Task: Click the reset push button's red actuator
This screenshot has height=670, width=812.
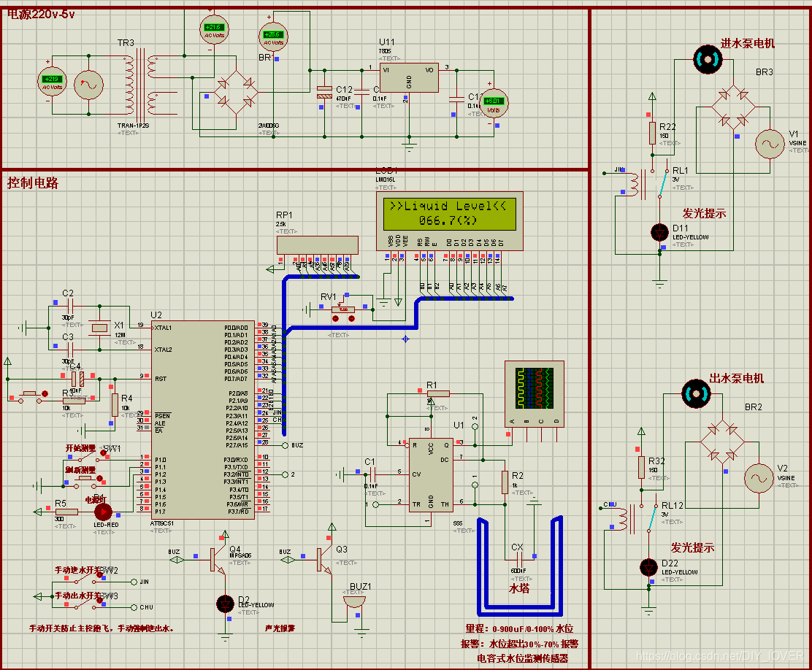Action: coord(45,394)
